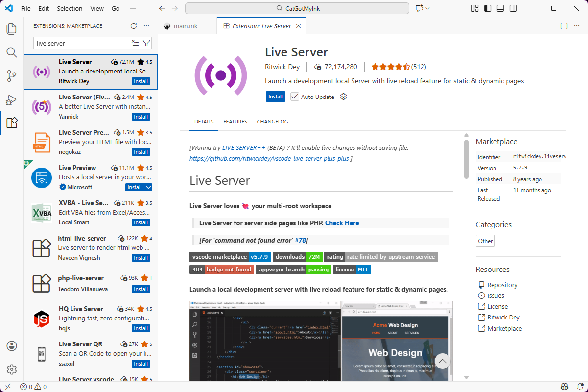Viewport: 588px width, 392px height.
Task: Open Copilot chat dropdown chevron
Action: [x=427, y=8]
